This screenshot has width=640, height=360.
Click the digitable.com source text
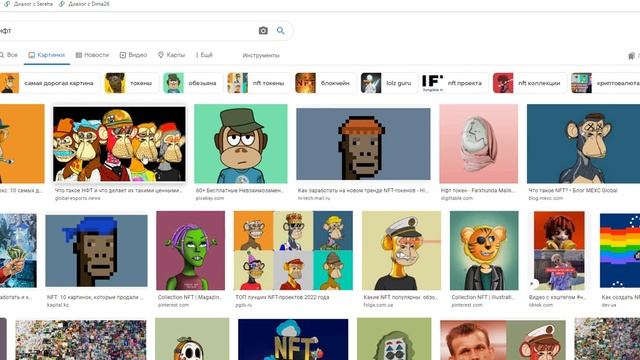tap(457, 198)
